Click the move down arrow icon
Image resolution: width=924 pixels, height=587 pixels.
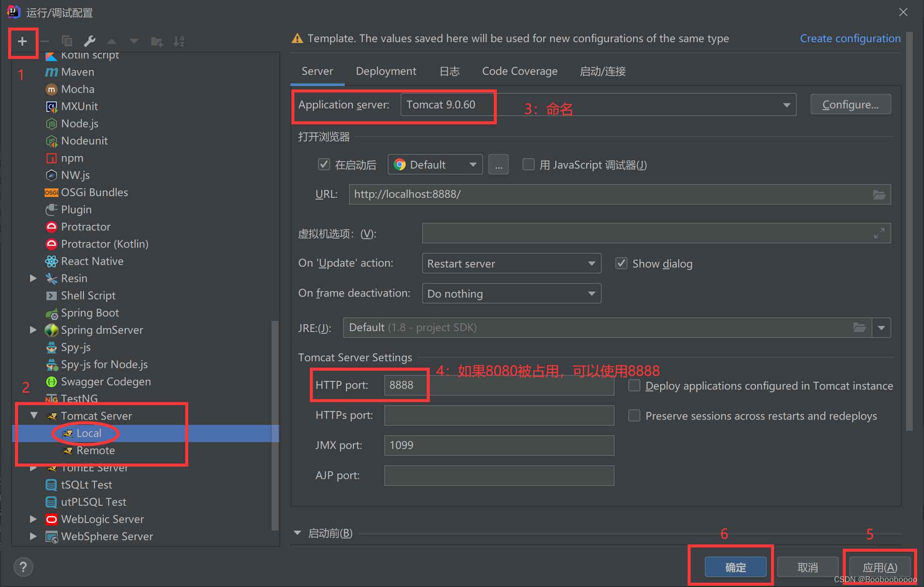point(134,41)
